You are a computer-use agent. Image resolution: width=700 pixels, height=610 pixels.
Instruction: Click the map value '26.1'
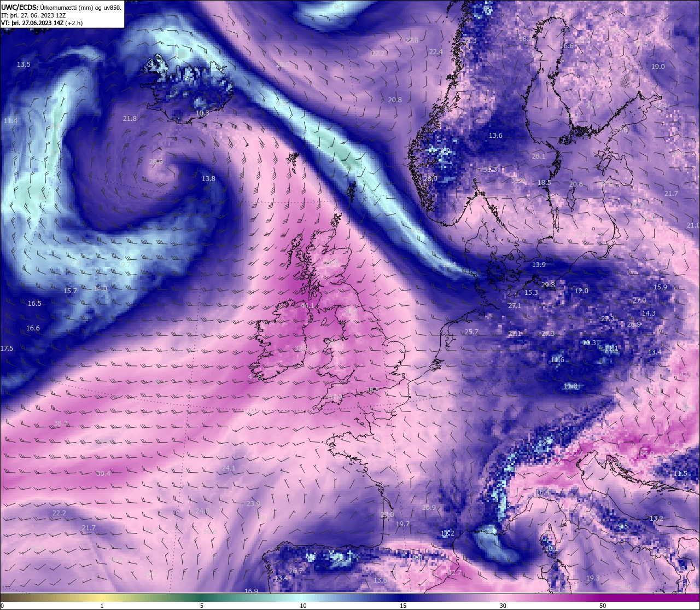point(539,156)
